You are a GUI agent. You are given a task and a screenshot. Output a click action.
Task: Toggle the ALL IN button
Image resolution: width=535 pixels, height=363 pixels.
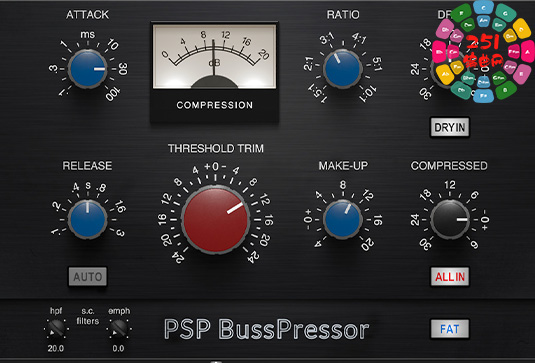450,277
